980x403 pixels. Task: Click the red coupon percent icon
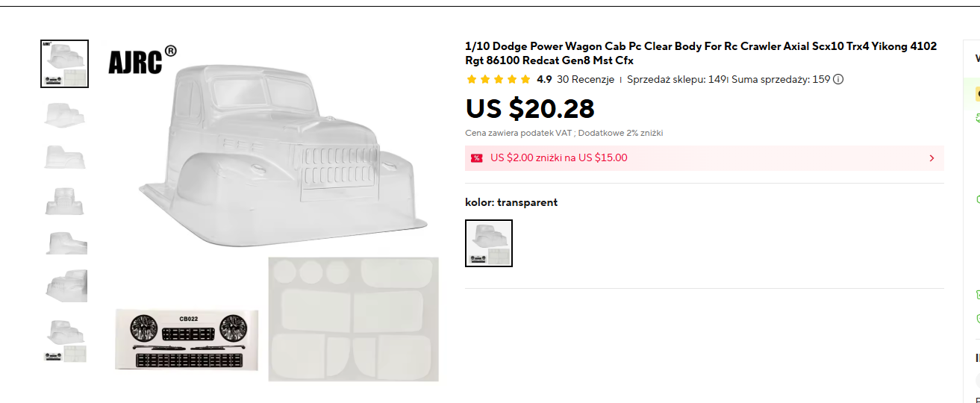pyautogui.click(x=476, y=158)
